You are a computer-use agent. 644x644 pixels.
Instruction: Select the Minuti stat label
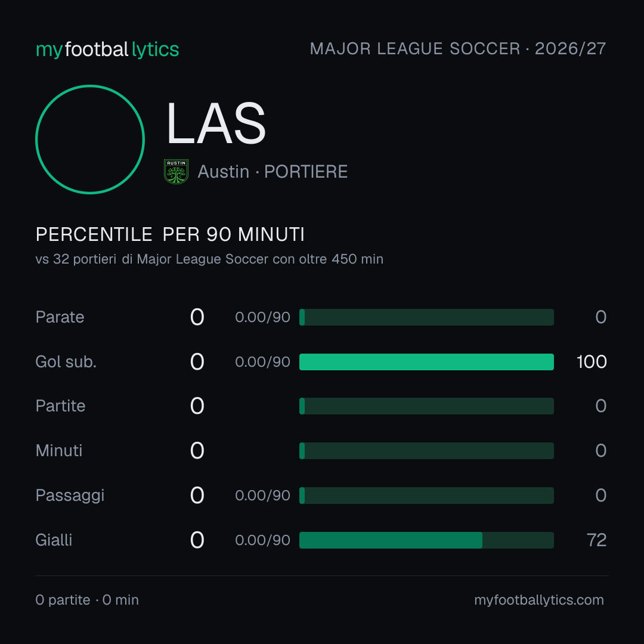click(x=59, y=451)
